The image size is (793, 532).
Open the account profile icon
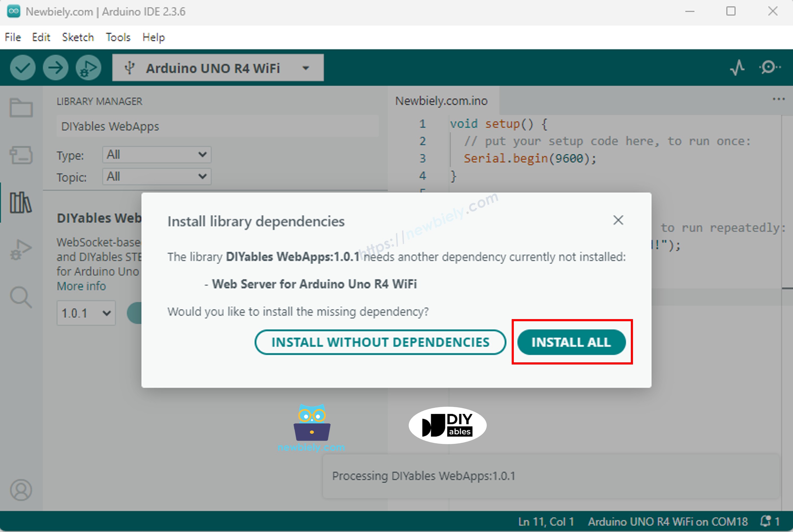(x=20, y=490)
